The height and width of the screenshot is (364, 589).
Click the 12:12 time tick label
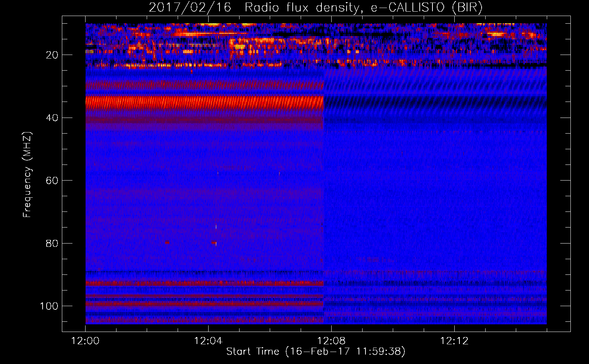pyautogui.click(x=454, y=341)
